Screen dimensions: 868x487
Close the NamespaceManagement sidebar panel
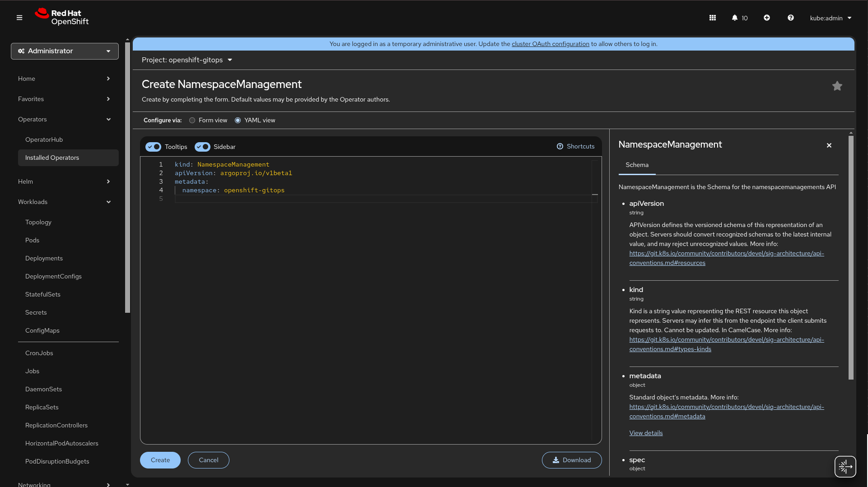pyautogui.click(x=829, y=145)
